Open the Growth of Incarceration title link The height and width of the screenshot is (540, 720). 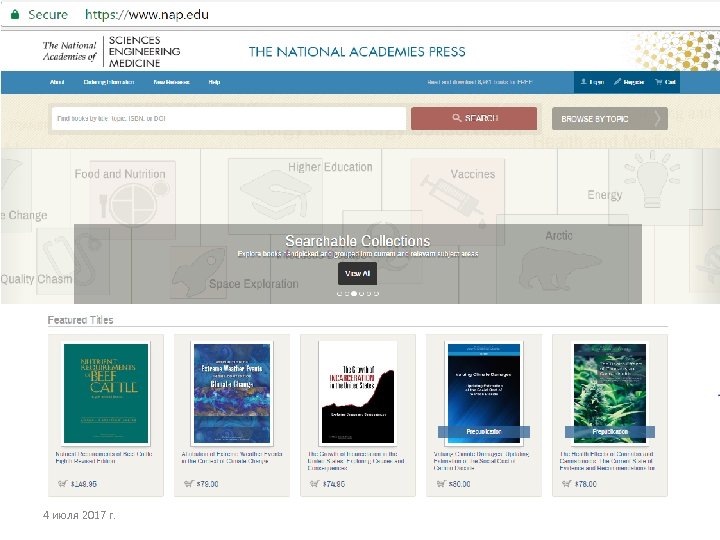click(x=356, y=461)
